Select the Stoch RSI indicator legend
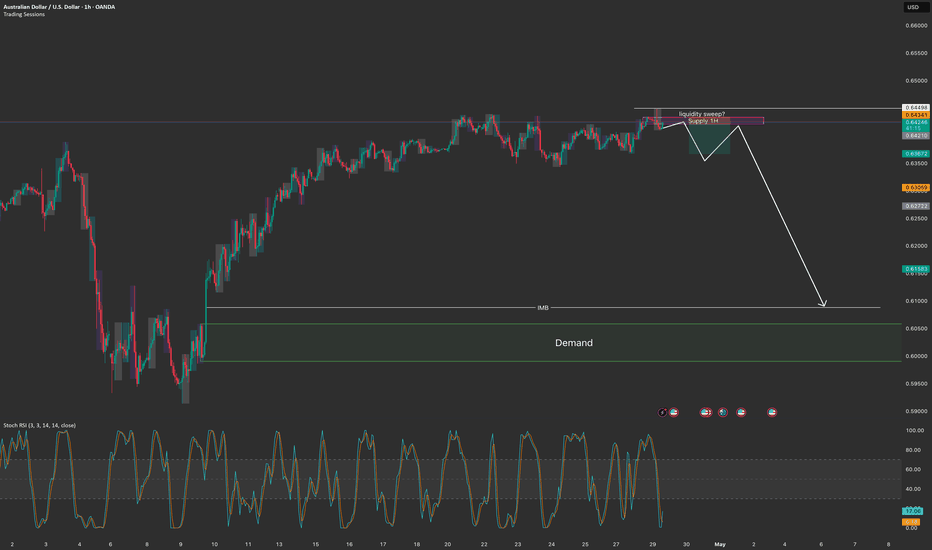932x550 pixels. point(39,425)
